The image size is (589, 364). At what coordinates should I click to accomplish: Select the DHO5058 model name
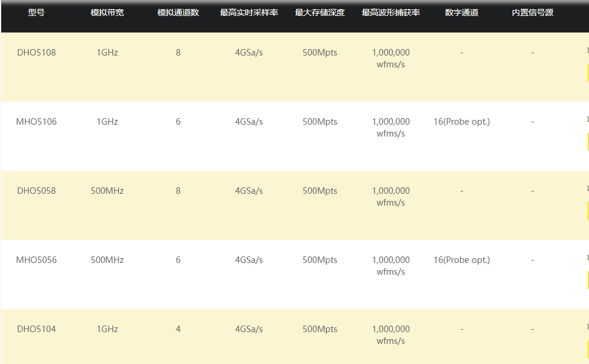[37, 191]
